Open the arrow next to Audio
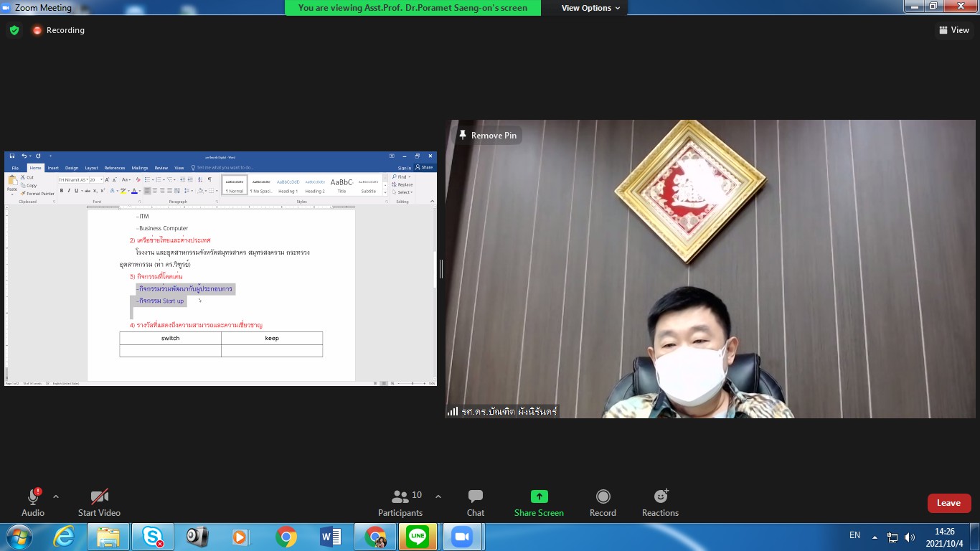This screenshot has height=551, width=980. [x=56, y=496]
